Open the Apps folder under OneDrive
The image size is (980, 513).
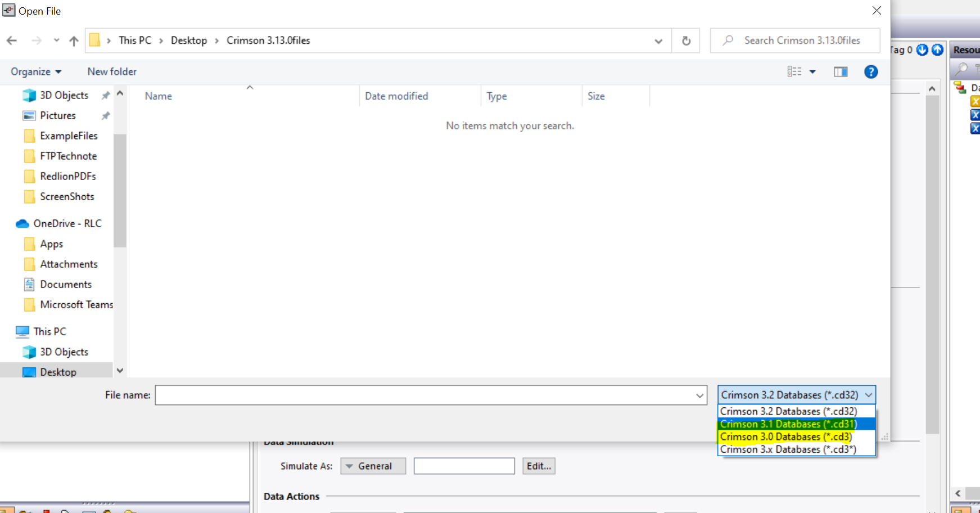tap(51, 244)
